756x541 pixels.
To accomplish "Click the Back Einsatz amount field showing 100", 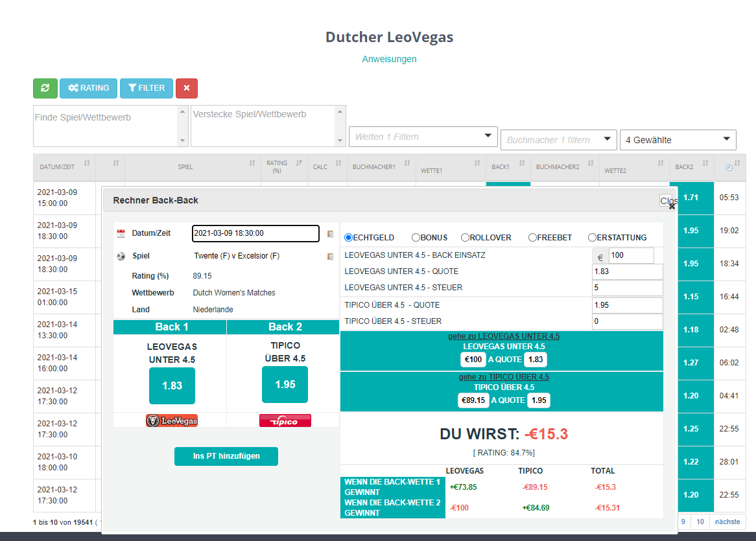I will point(631,255).
